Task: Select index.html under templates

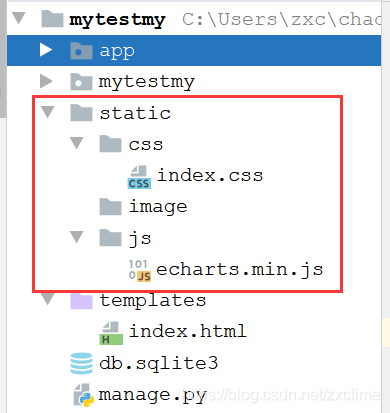Action: click(188, 331)
